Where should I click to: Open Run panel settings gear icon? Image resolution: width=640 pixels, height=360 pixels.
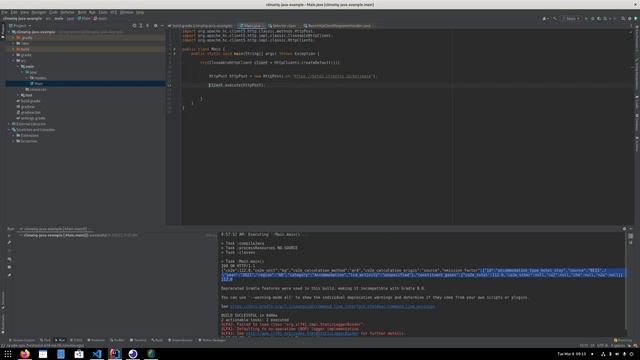(x=624, y=229)
